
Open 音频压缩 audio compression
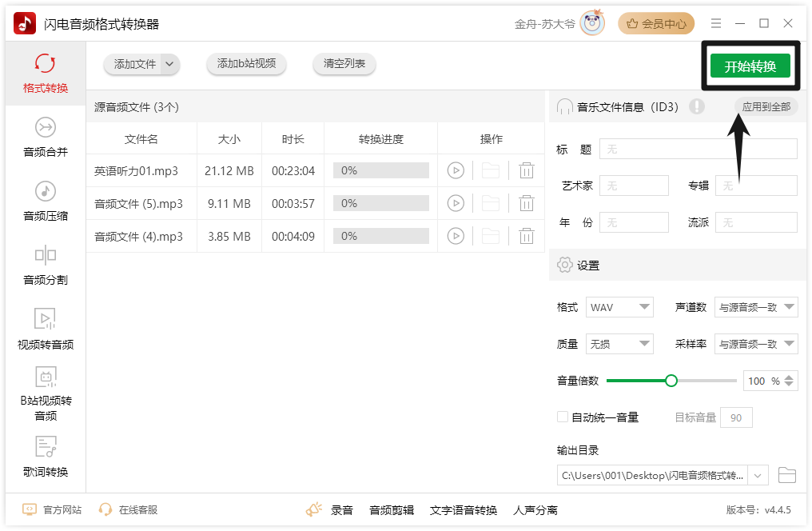(x=46, y=201)
